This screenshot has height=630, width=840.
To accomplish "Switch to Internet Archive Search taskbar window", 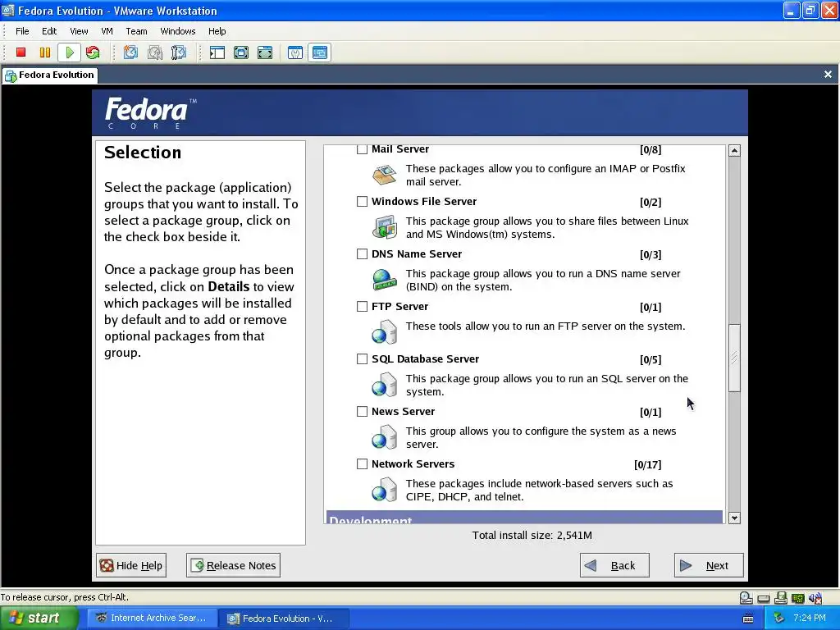I will tap(153, 619).
